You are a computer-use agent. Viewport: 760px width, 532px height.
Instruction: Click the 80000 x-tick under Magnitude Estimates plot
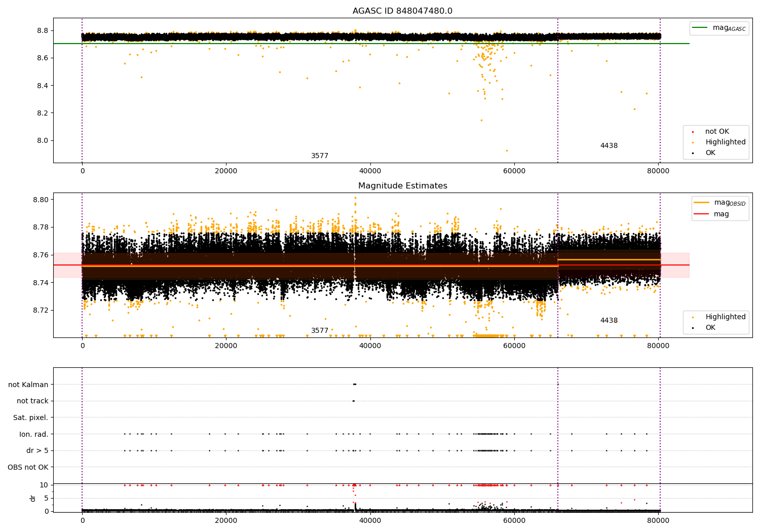click(x=658, y=346)
